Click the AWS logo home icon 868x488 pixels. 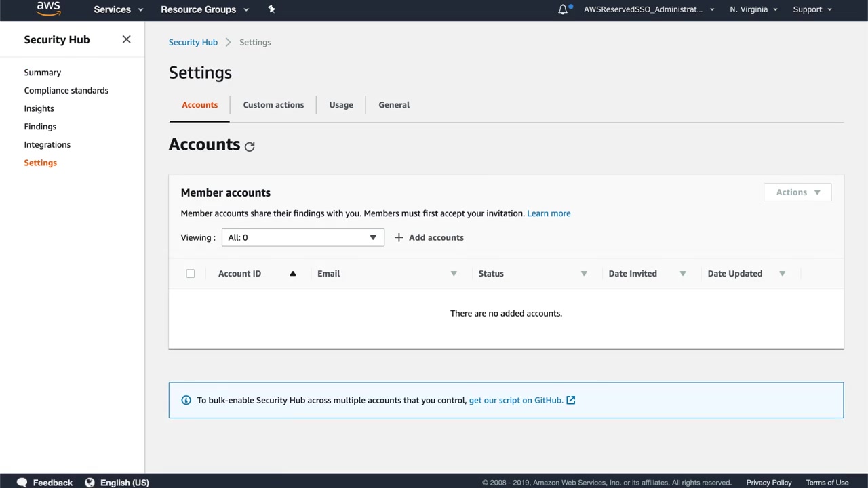[48, 9]
